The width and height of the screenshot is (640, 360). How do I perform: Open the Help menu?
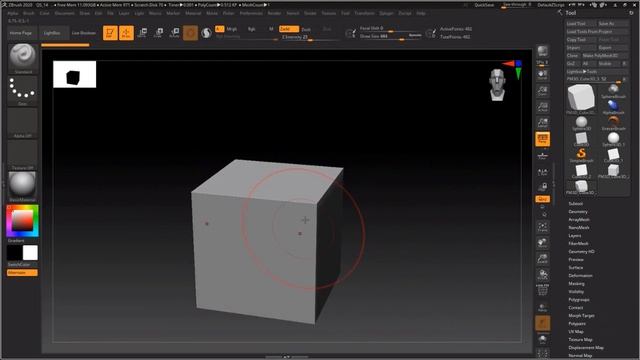tap(421, 13)
